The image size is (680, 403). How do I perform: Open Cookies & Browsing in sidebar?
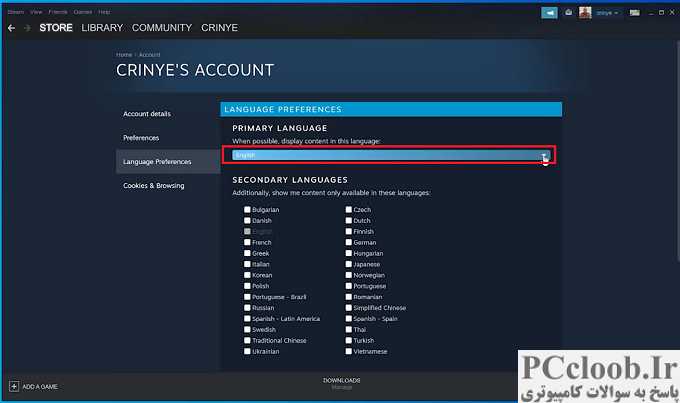point(154,185)
